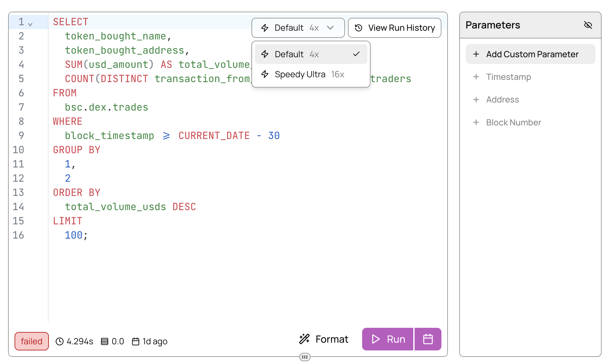The image size is (611, 364).
Task: Click the magic wand Format icon
Action: (x=305, y=339)
